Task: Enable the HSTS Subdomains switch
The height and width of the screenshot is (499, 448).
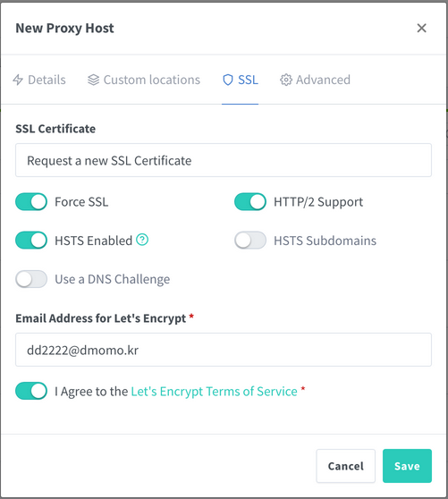Action: [250, 241]
